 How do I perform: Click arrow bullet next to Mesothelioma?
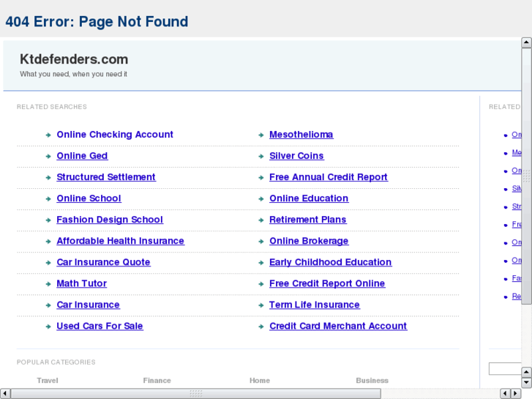[261, 135]
